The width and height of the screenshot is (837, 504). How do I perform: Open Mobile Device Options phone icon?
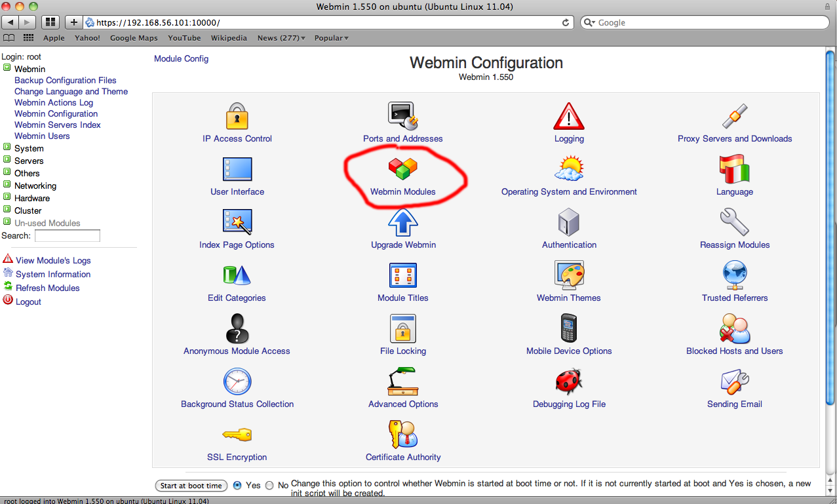coord(569,328)
